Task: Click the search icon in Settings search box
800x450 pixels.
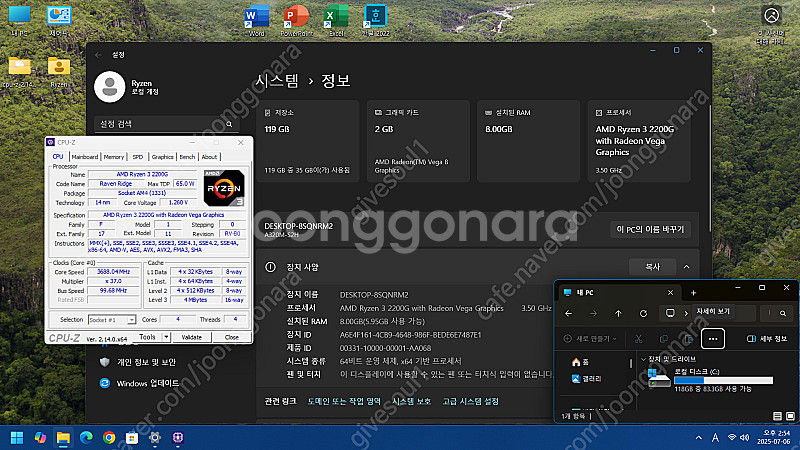Action: coord(229,124)
